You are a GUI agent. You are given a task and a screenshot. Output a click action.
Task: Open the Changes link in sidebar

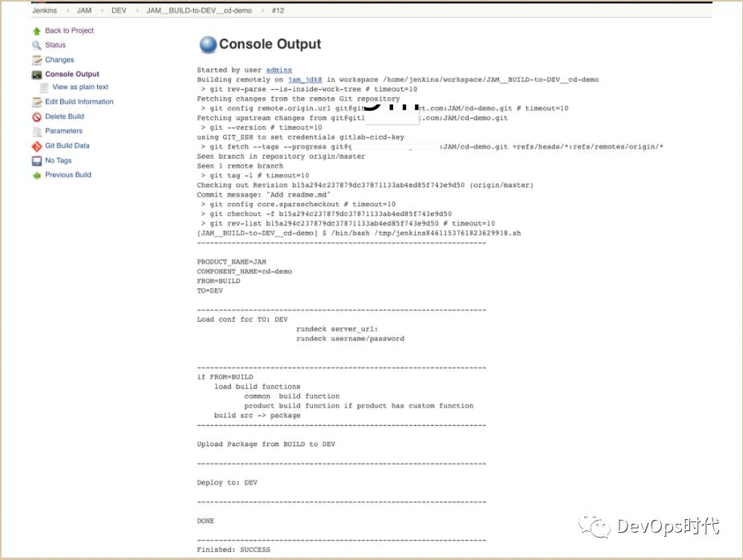point(59,59)
